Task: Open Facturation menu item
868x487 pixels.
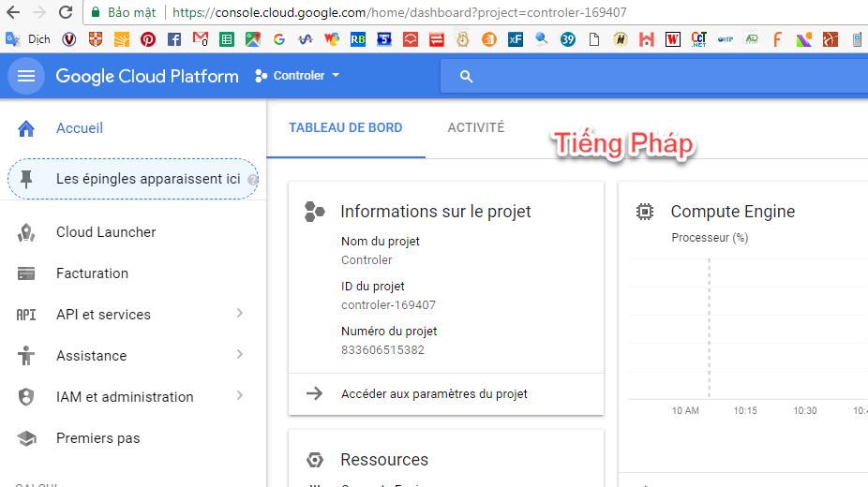Action: pos(93,273)
